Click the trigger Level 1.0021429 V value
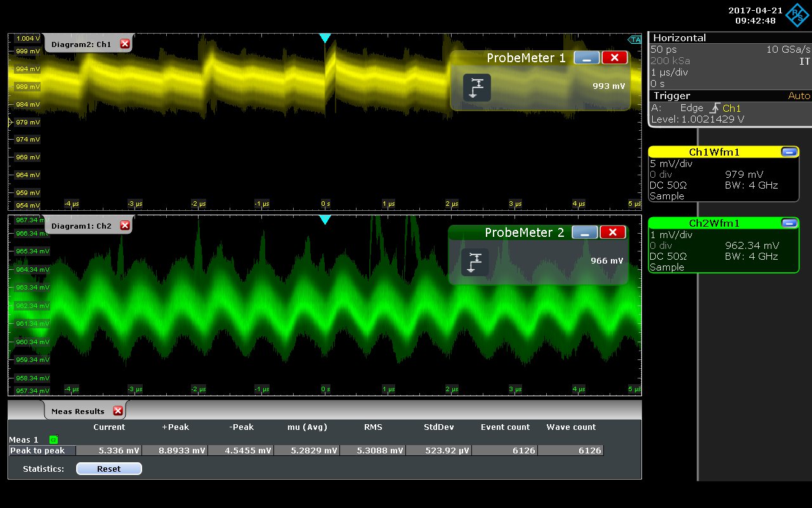This screenshot has width=812, height=508. (x=698, y=119)
